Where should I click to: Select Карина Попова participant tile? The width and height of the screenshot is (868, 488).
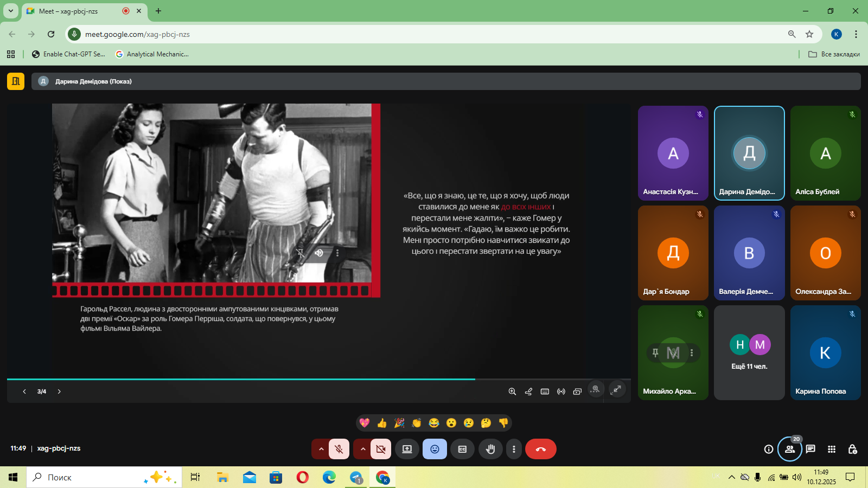[825, 352]
